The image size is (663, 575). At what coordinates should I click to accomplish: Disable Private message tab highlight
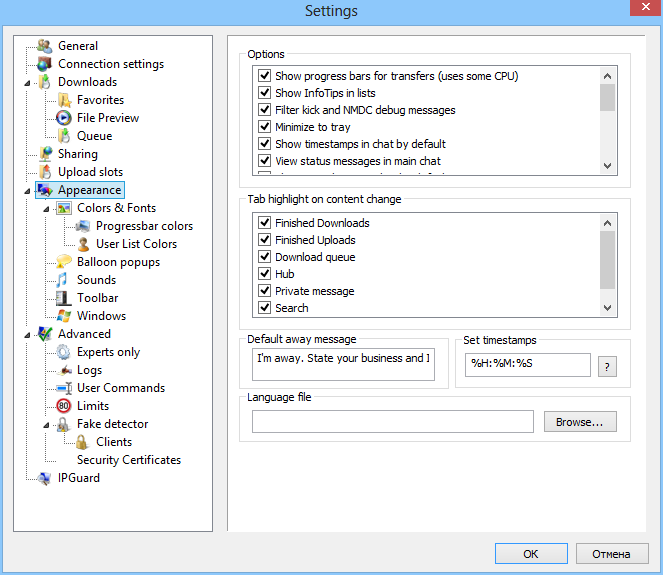(x=265, y=291)
